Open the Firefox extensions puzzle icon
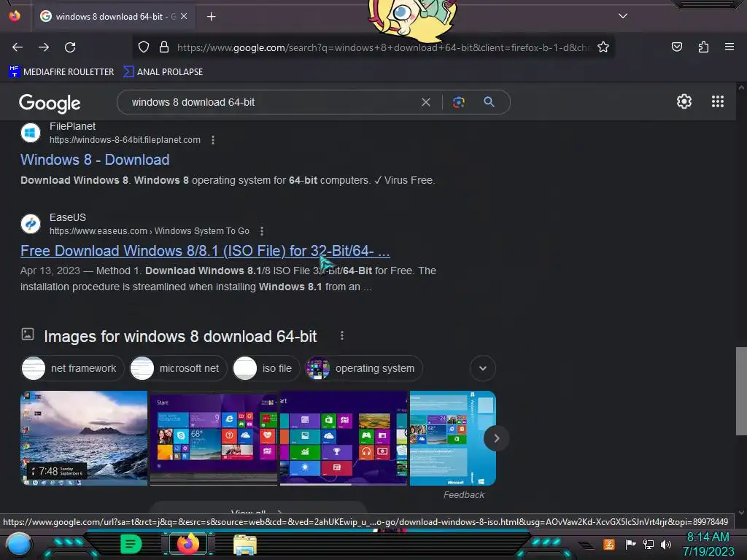This screenshot has height=560, width=747. pyautogui.click(x=703, y=47)
